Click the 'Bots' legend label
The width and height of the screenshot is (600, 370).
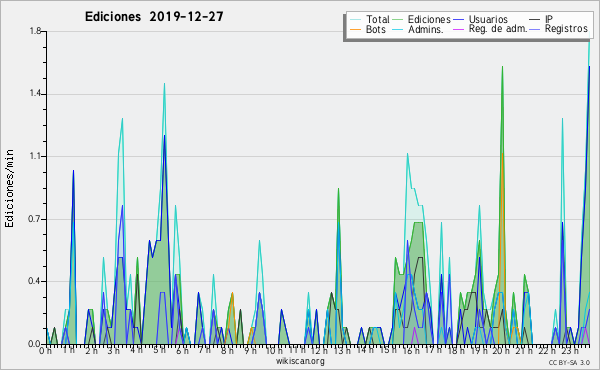(x=375, y=29)
